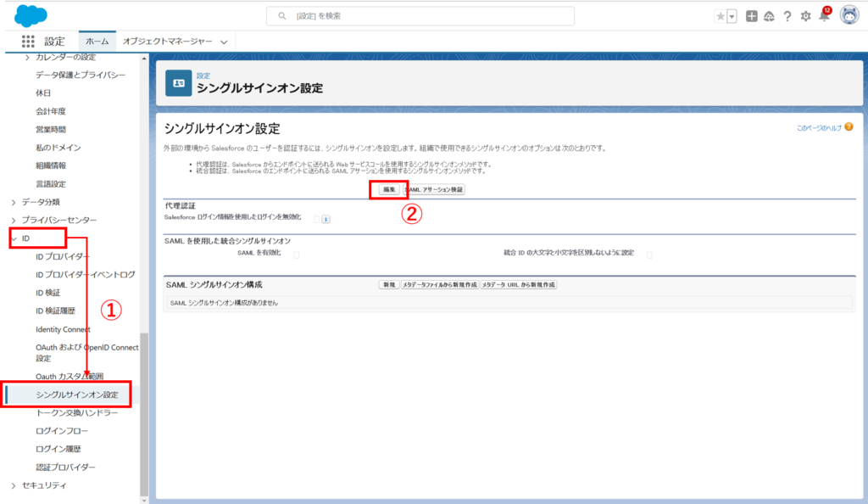Open the favorites list dropdown arrow
Screen dimensions: 868x504
coord(732,17)
